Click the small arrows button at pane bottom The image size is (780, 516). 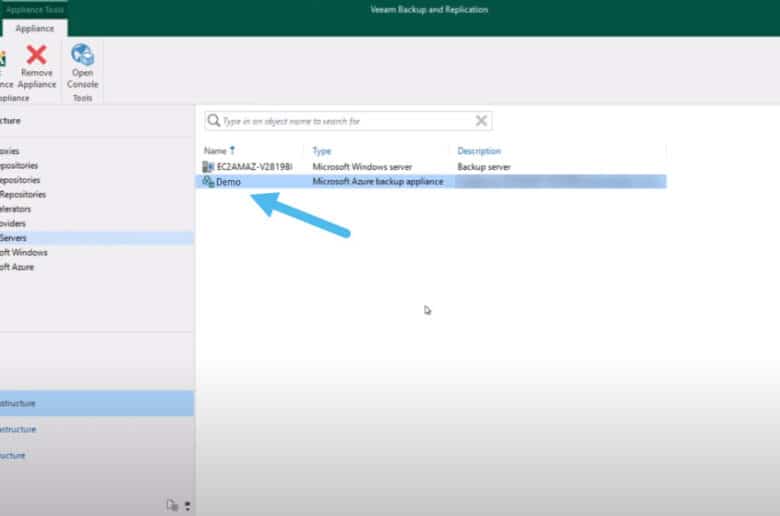click(x=188, y=506)
